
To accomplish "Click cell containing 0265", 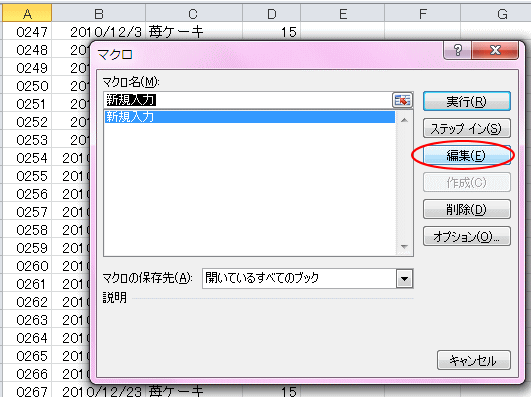I will 27,356.
